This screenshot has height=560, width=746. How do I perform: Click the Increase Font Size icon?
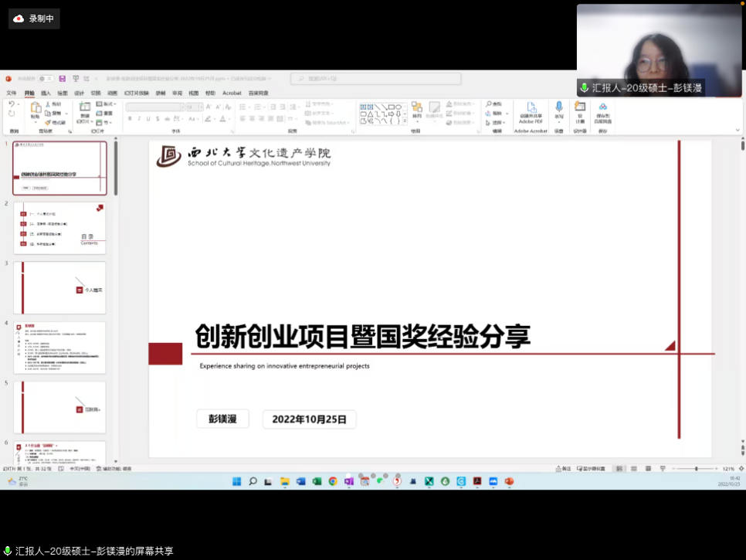209,107
